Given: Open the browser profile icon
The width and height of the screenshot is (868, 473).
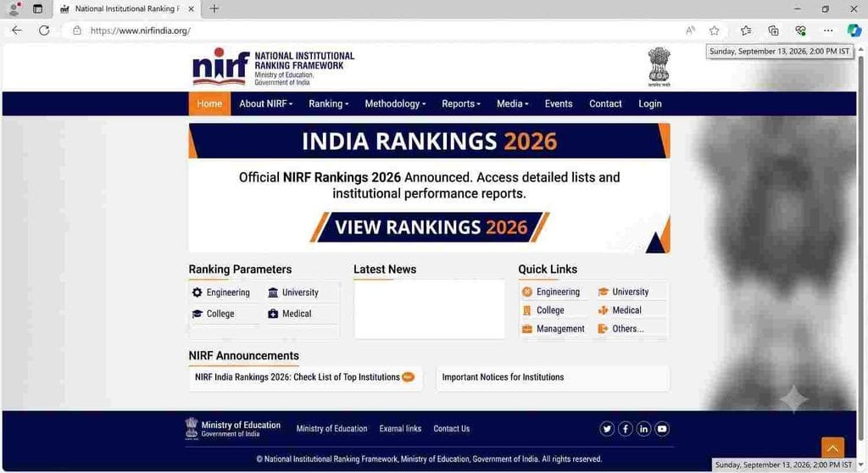Looking at the screenshot, I should click(x=14, y=8).
